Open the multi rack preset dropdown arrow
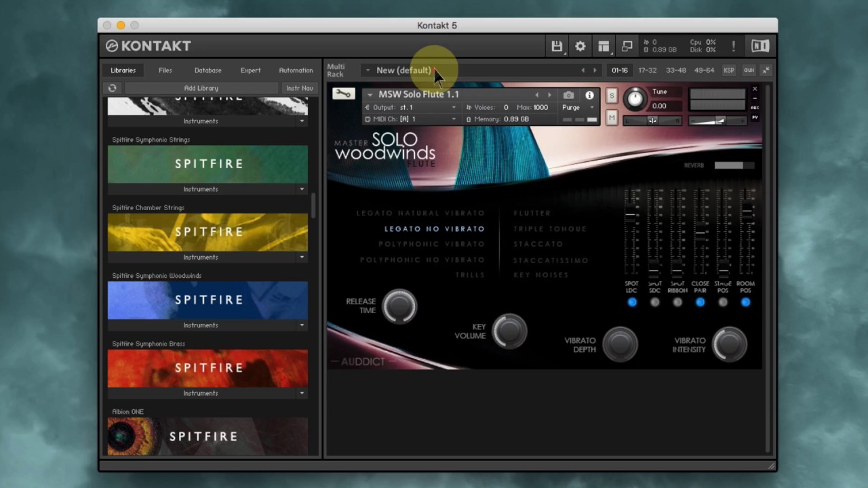The height and width of the screenshot is (488, 868). (x=368, y=70)
